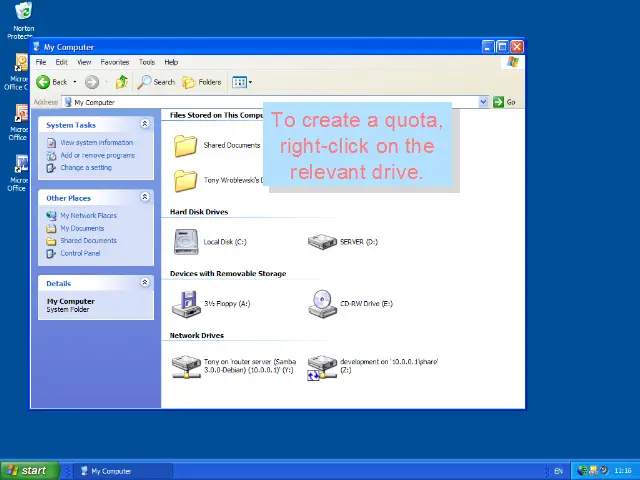Click the first system tray icon

[x=582, y=471]
